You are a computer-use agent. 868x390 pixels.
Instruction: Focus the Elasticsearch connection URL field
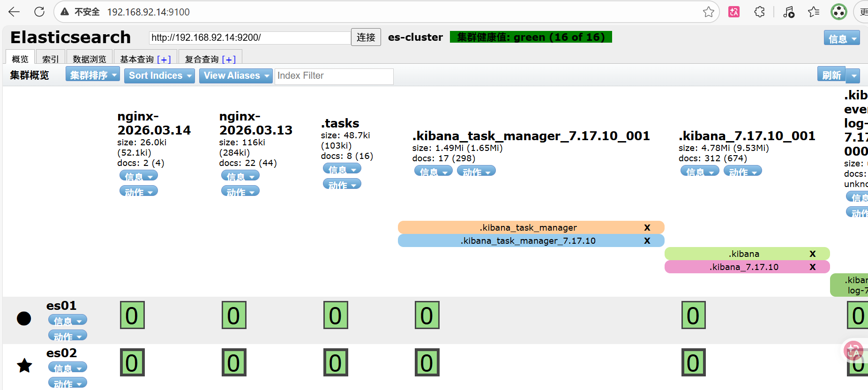250,38
